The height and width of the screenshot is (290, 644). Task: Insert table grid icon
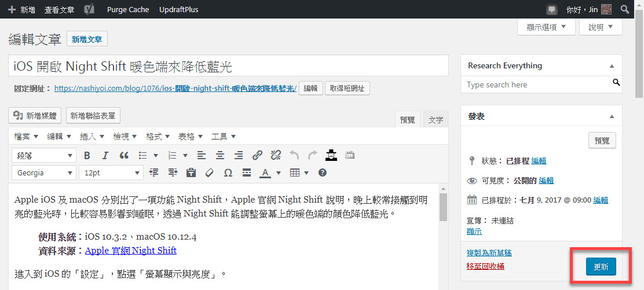tap(294, 173)
